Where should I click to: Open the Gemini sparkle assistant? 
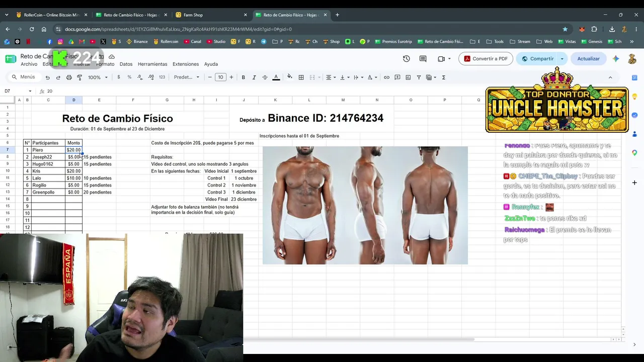click(616, 59)
